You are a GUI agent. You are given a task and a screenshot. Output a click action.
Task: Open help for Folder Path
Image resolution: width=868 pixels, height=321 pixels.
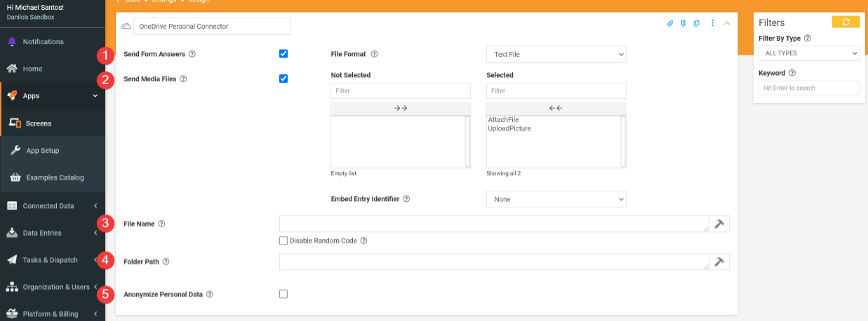[166, 261]
